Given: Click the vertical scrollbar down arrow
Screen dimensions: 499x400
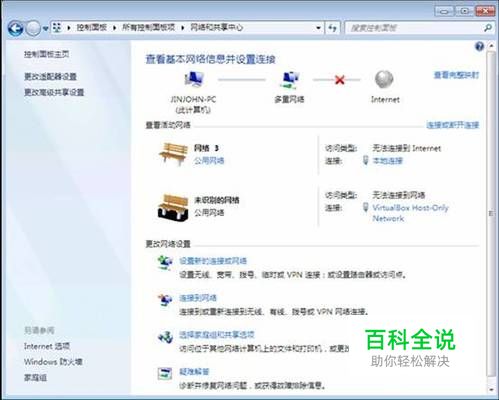Looking at the screenshot, I should click(x=491, y=389).
